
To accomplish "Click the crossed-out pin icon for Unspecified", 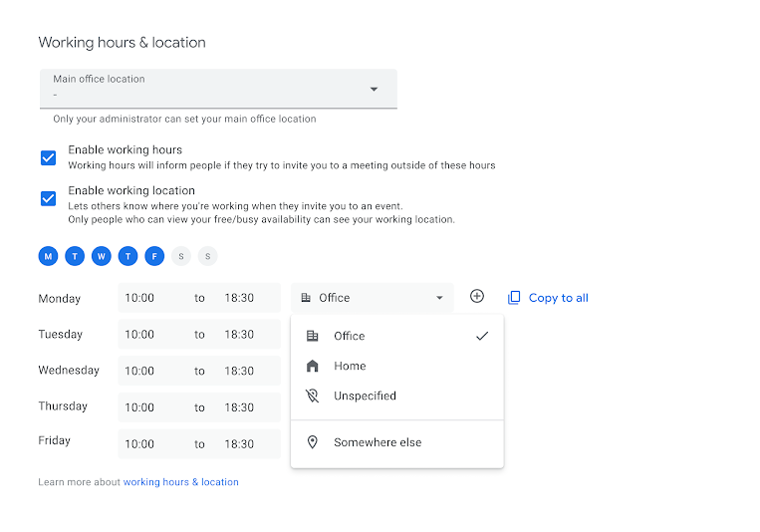I will click(x=313, y=396).
